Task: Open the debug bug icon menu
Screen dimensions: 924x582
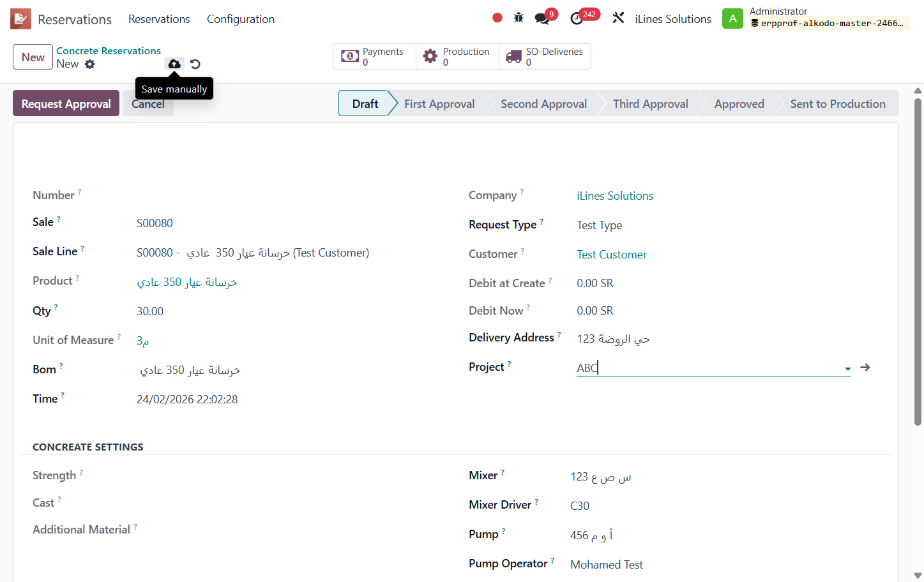Action: tap(519, 18)
